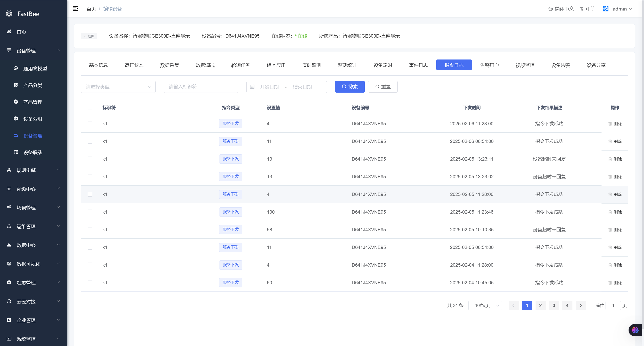Click the 组态管理 menu icon
This screenshot has height=346, width=644.
pyautogui.click(x=9, y=282)
